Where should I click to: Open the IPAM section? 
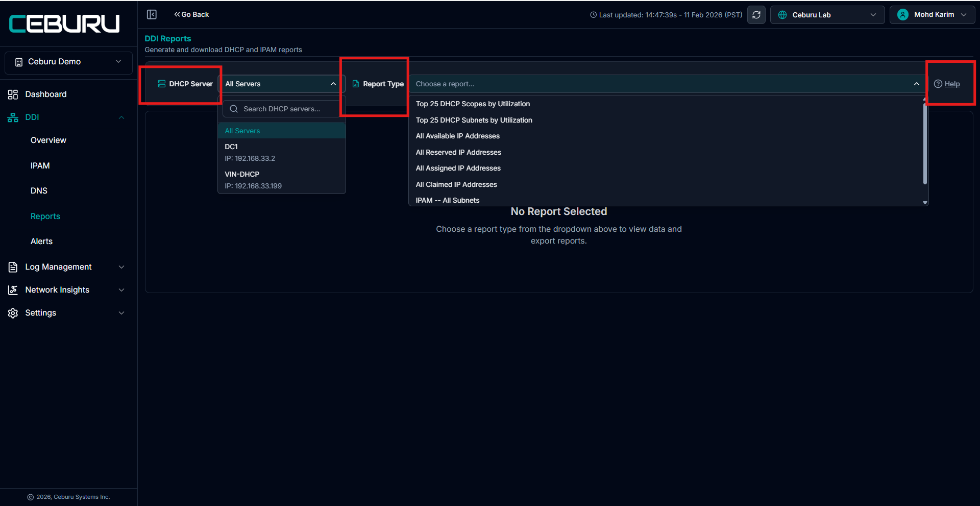point(40,165)
